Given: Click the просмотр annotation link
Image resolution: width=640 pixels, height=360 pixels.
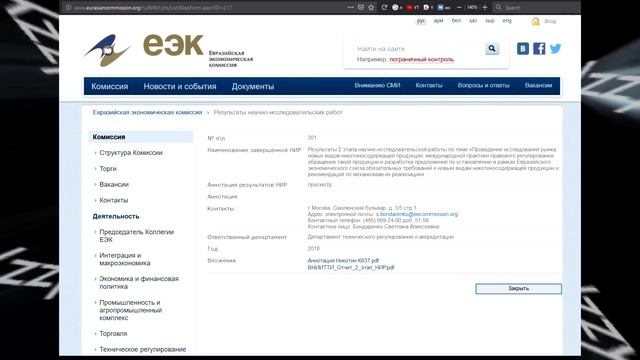Looking at the screenshot, I should click(x=320, y=184).
